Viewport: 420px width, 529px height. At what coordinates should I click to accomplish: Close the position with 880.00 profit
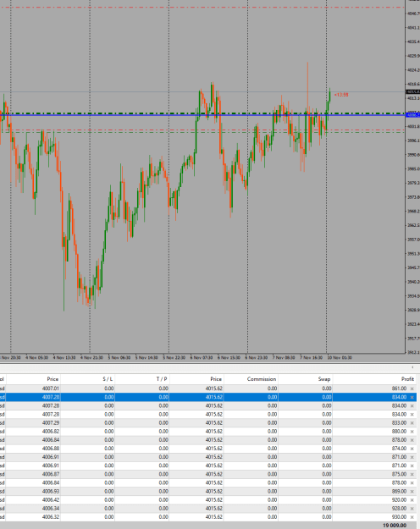pyautogui.click(x=412, y=432)
